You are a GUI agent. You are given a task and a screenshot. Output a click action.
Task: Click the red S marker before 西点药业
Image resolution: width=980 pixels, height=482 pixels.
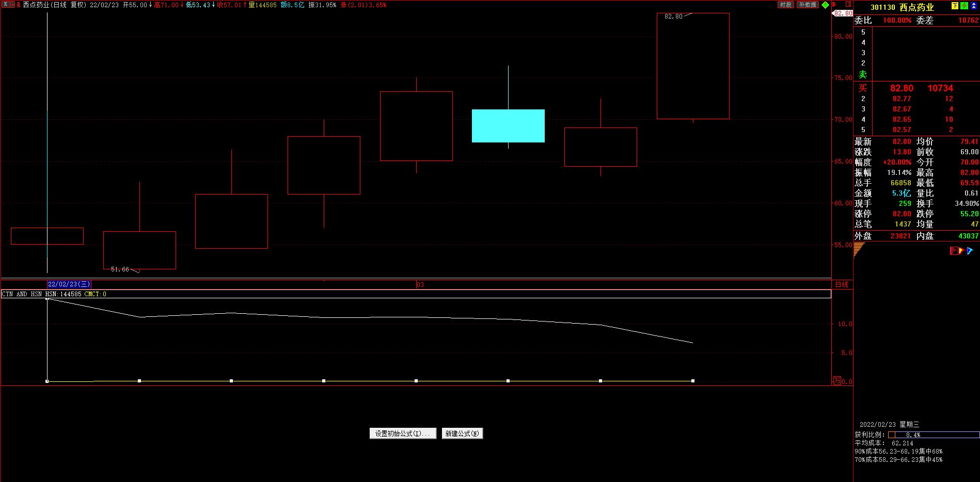19,5
